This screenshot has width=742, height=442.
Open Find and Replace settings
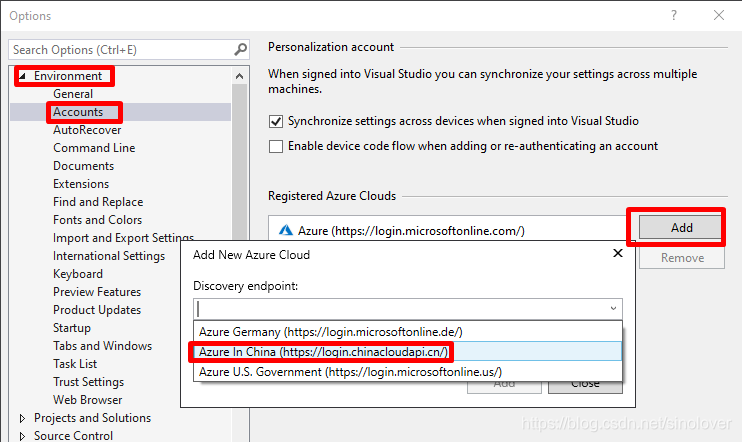[x=98, y=202]
